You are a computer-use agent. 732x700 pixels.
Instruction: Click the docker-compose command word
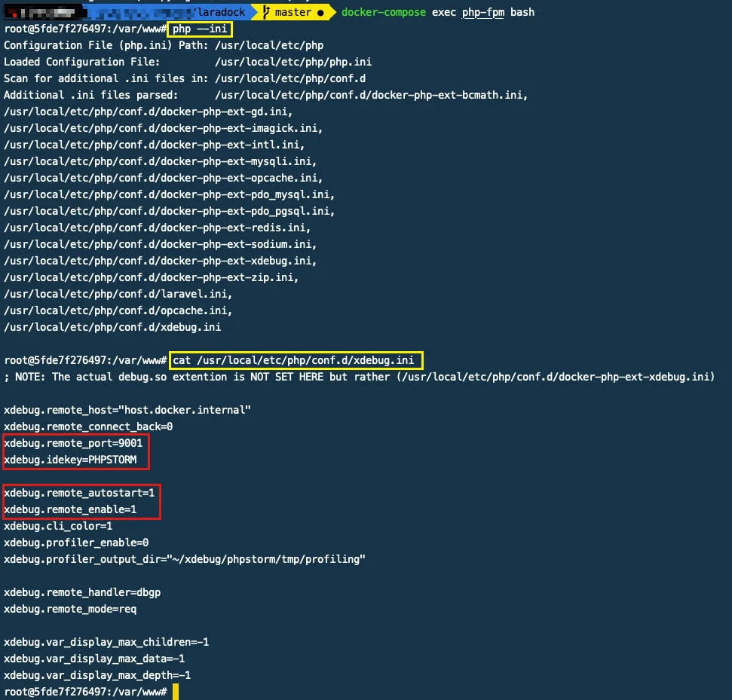[383, 12]
